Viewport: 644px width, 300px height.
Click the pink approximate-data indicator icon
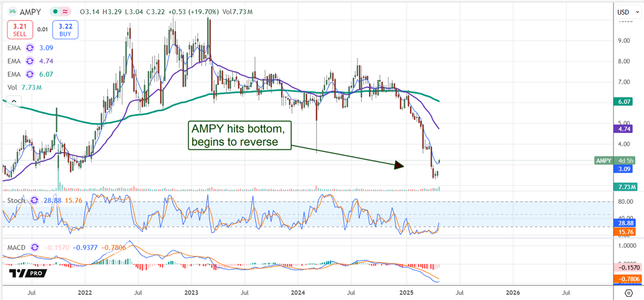click(65, 11)
